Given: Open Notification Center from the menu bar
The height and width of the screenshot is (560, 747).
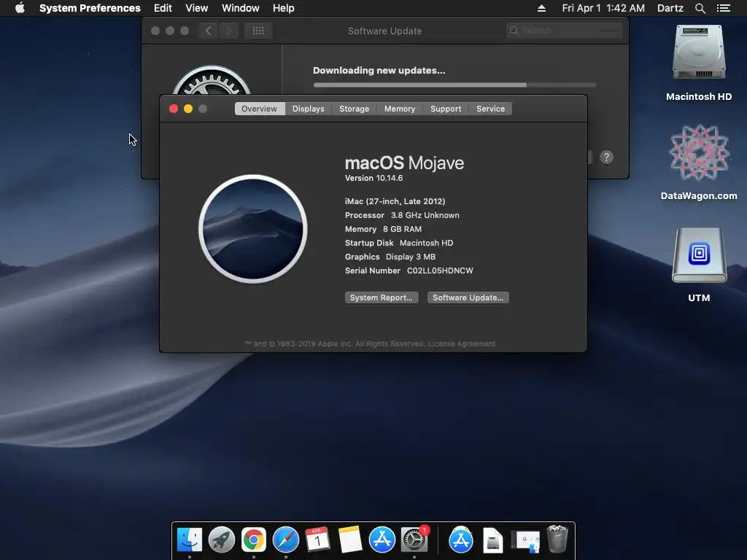Looking at the screenshot, I should [723, 8].
